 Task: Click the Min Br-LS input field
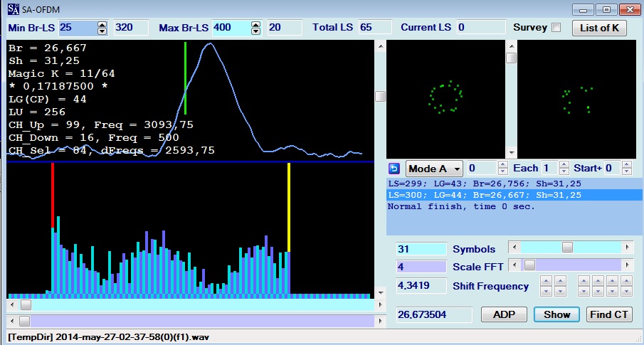78,28
